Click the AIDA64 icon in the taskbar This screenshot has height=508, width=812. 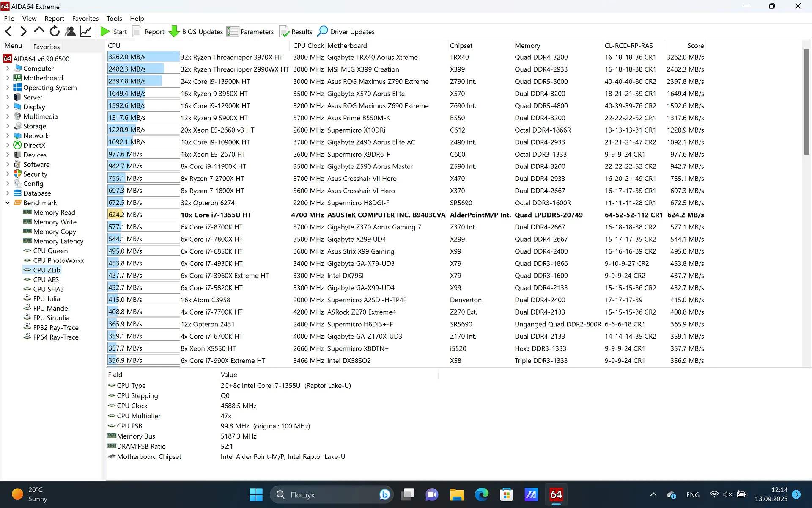(x=556, y=494)
